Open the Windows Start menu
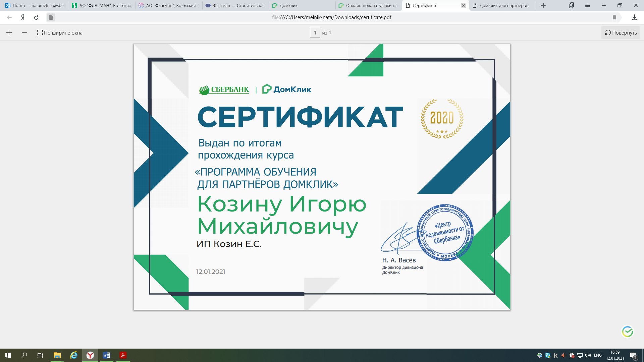 point(8,355)
